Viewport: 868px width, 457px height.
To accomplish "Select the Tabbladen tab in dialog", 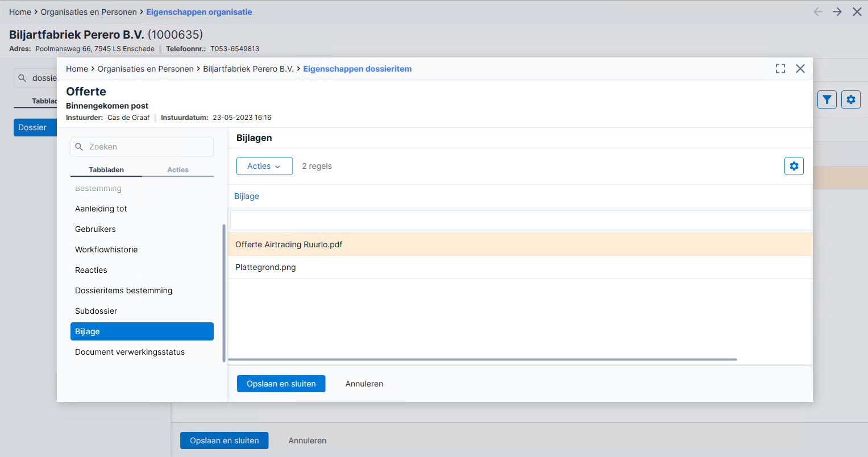I will [106, 170].
